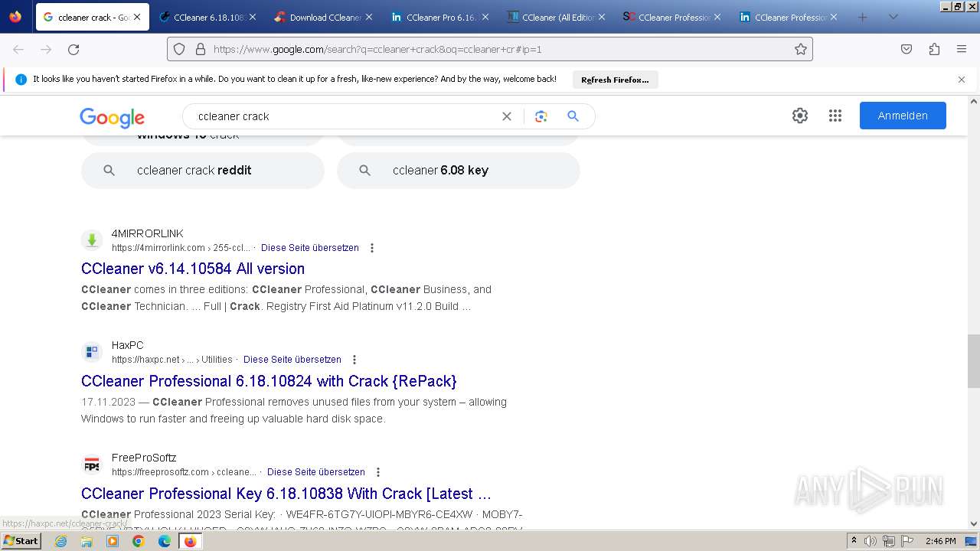The height and width of the screenshot is (551, 980).
Task: Search by image with Google Lens
Action: 541,116
